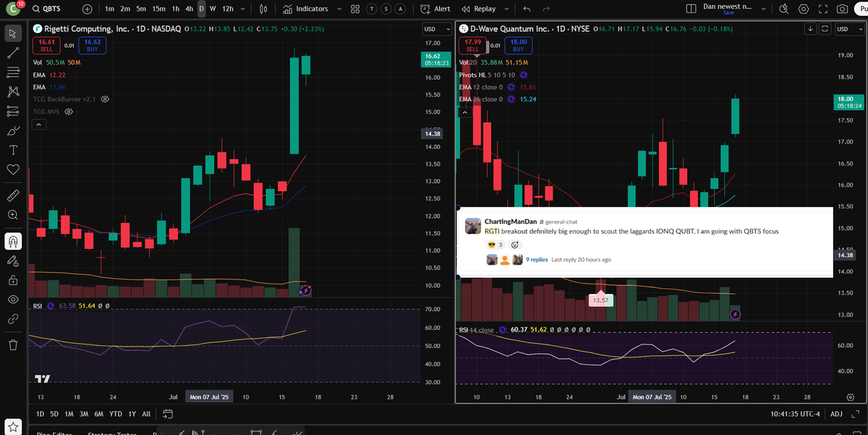Show the TCG MVS indicator

pos(69,111)
